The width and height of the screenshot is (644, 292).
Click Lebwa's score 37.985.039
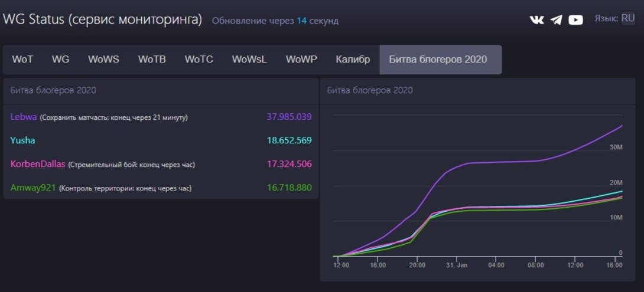pyautogui.click(x=289, y=116)
